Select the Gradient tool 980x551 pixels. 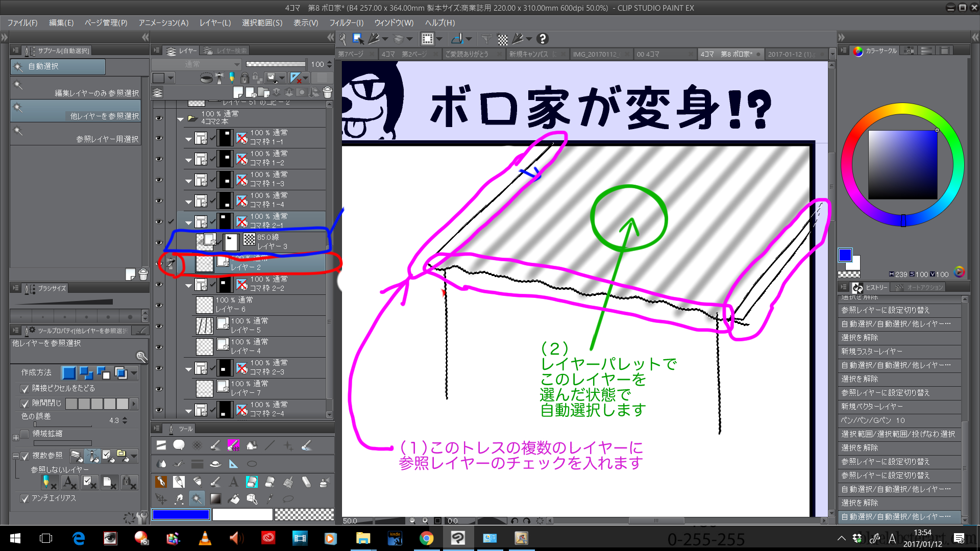[215, 499]
